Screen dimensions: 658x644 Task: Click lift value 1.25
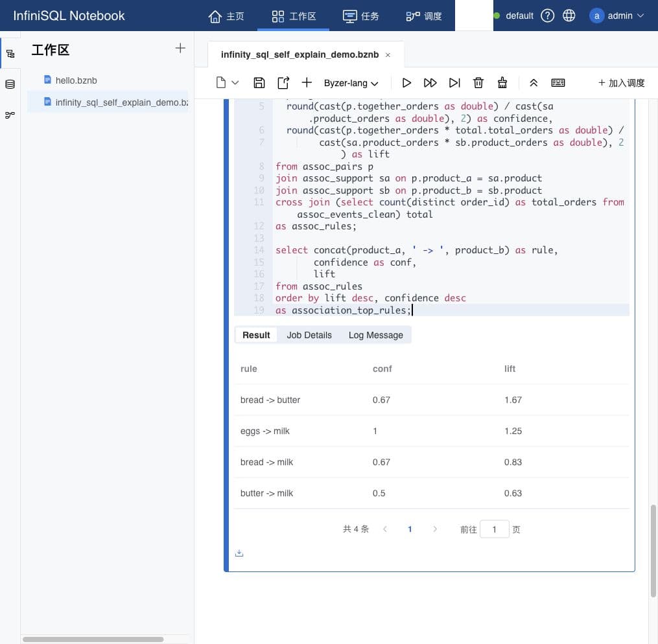[513, 431]
